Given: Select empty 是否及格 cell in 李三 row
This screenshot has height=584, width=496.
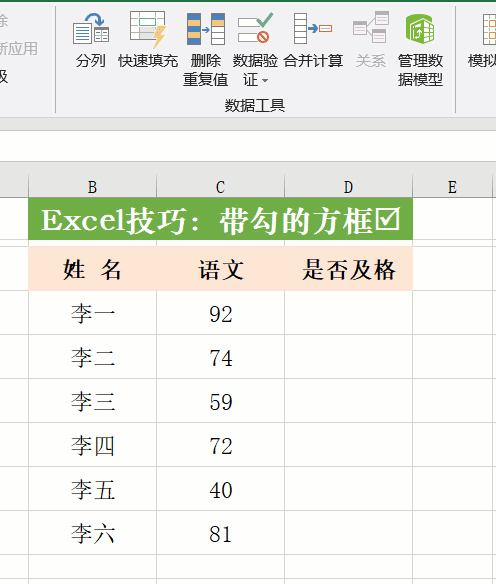Looking at the screenshot, I should 349,401.
